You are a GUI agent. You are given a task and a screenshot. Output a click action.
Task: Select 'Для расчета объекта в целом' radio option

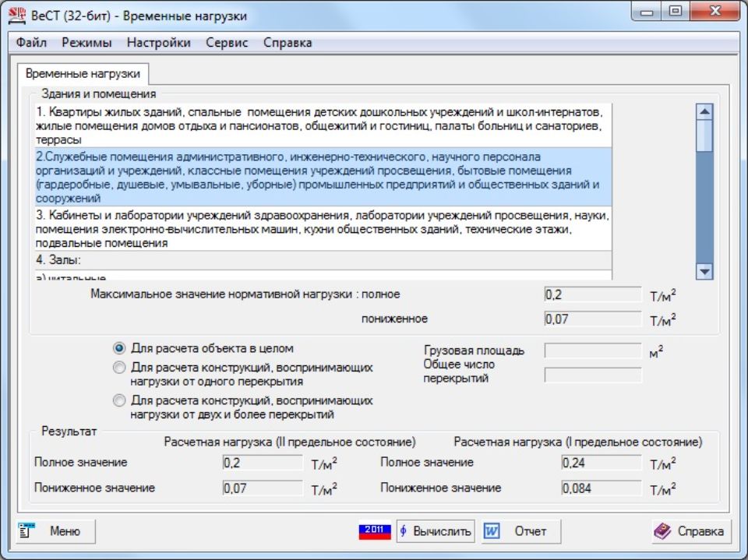pyautogui.click(x=119, y=348)
